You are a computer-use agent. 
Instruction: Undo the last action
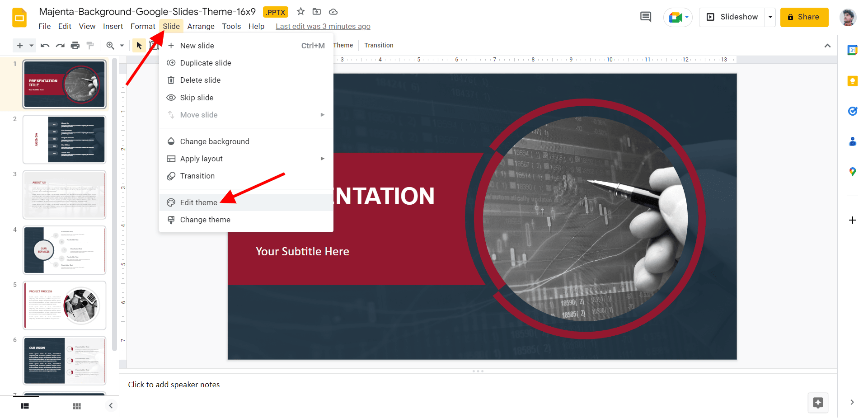pos(45,45)
